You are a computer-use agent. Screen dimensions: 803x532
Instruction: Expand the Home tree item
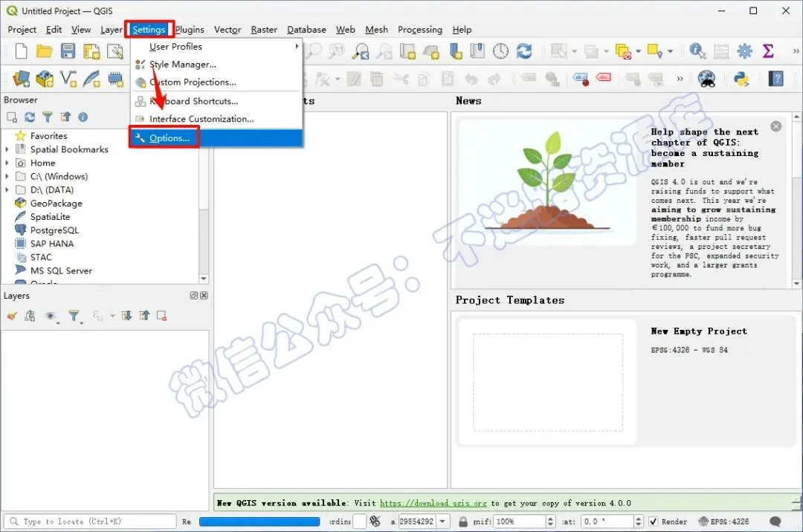click(7, 163)
